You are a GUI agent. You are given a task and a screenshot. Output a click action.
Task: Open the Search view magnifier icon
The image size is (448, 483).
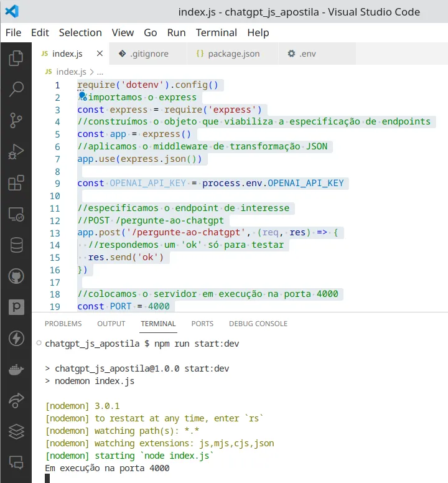click(x=16, y=89)
